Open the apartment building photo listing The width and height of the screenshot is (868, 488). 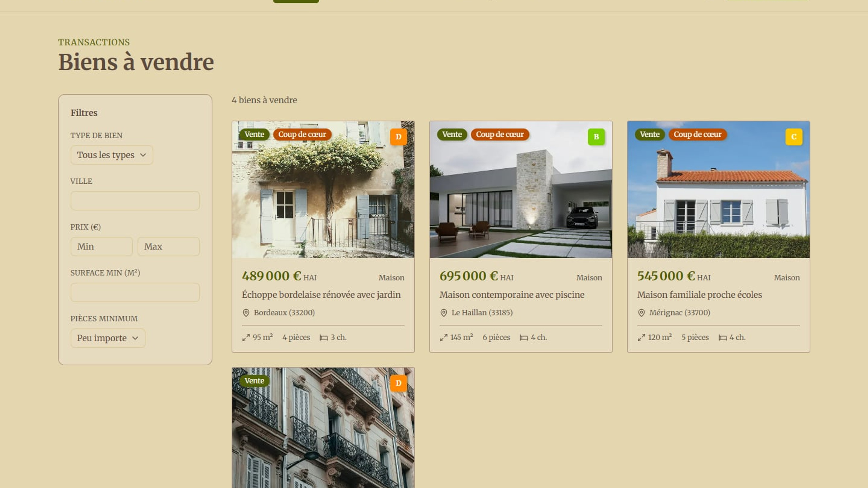(323, 428)
